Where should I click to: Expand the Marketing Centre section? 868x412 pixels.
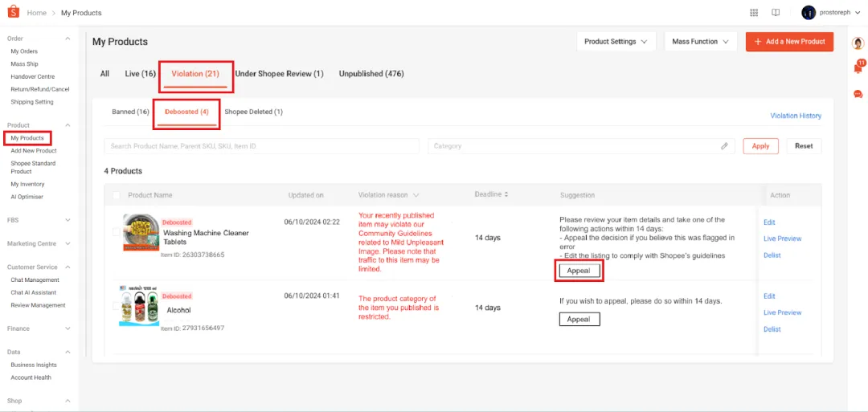click(68, 243)
